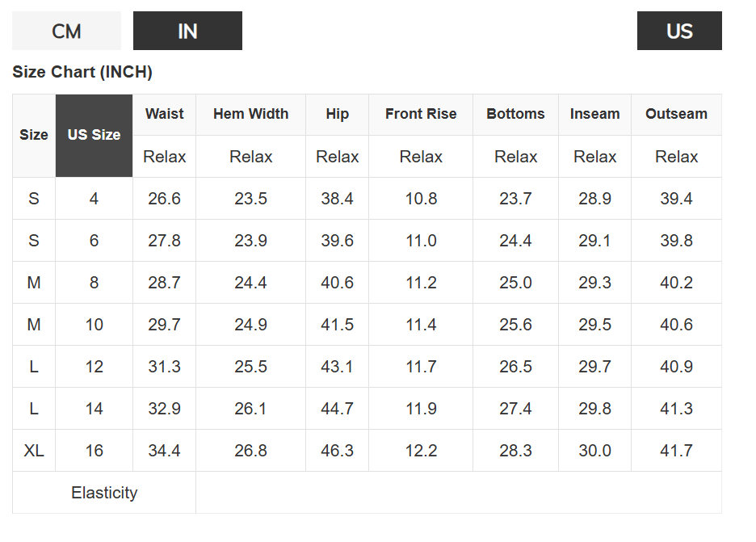Select the Outseam column header

tap(676, 114)
